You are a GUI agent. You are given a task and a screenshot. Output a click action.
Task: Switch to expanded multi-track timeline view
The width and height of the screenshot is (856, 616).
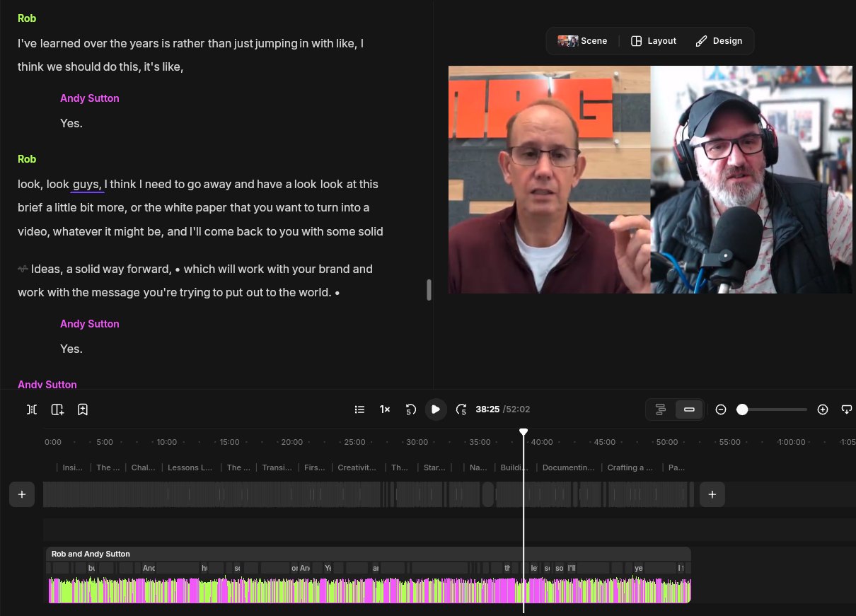[x=661, y=409]
